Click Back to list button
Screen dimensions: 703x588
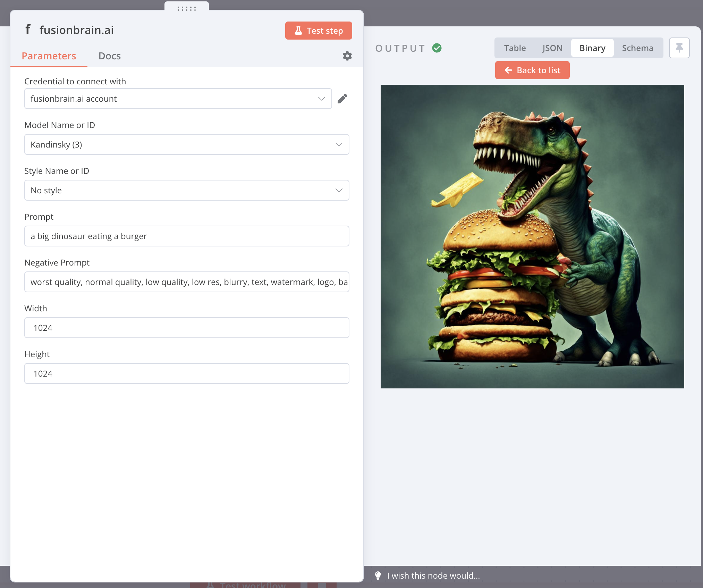click(x=532, y=70)
